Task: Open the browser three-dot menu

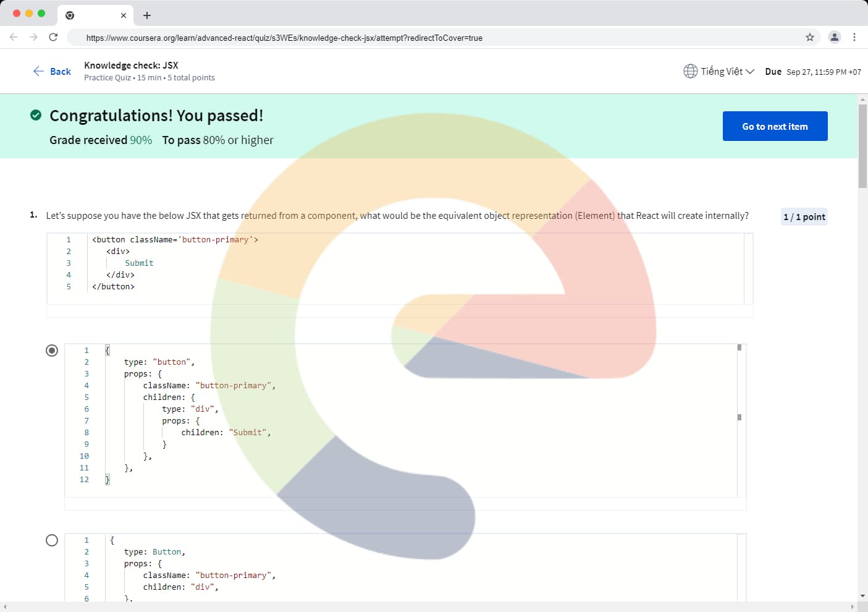Action: point(854,37)
